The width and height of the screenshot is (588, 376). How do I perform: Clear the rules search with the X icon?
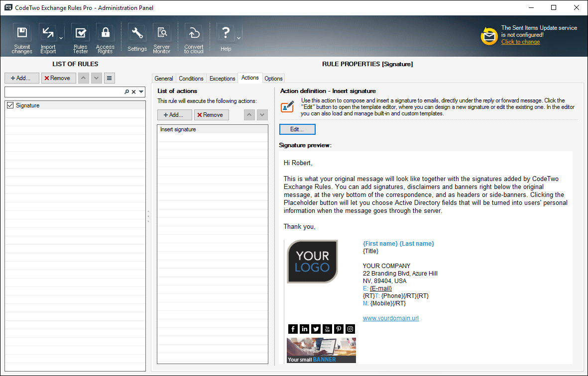coord(133,92)
